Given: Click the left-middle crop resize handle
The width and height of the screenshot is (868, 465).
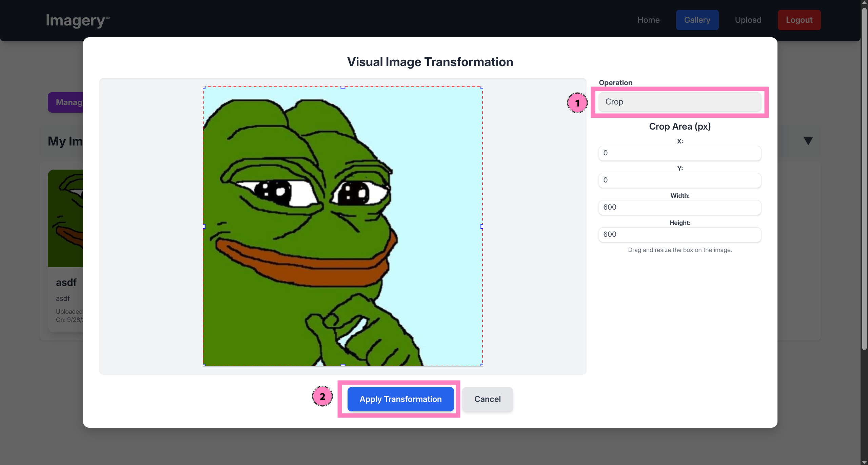Looking at the screenshot, I should [x=204, y=226].
